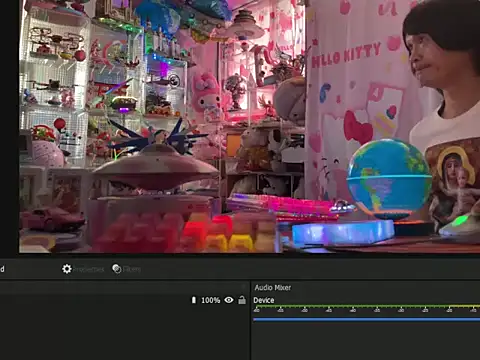Select the Device audio source label

(x=264, y=300)
